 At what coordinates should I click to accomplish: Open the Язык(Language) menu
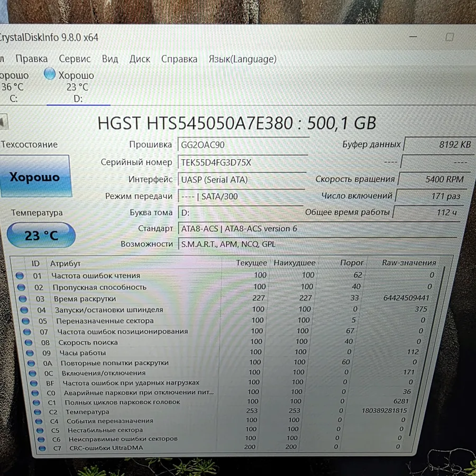coord(242,59)
